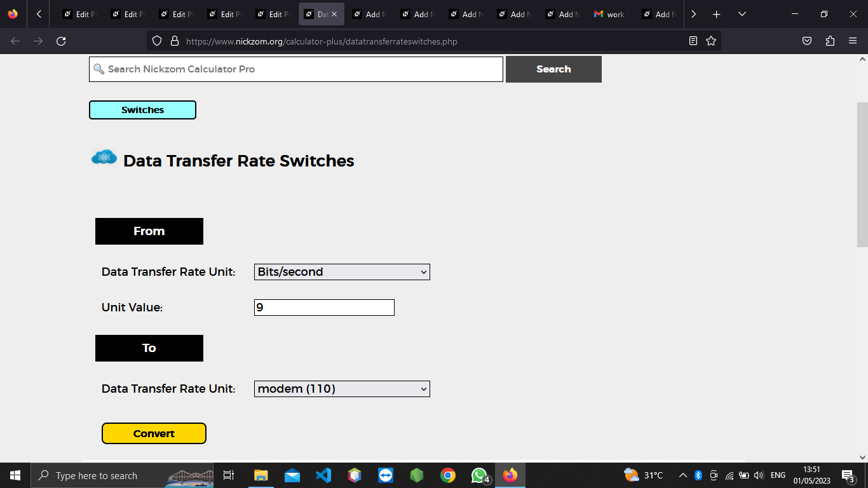Focus the Search Nickzom Calculator Pro field

(x=296, y=69)
